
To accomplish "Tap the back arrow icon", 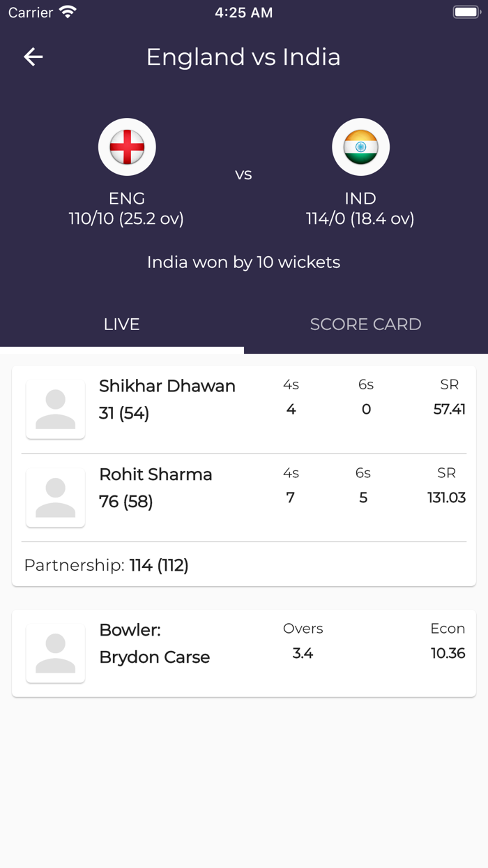I will pos(33,57).
